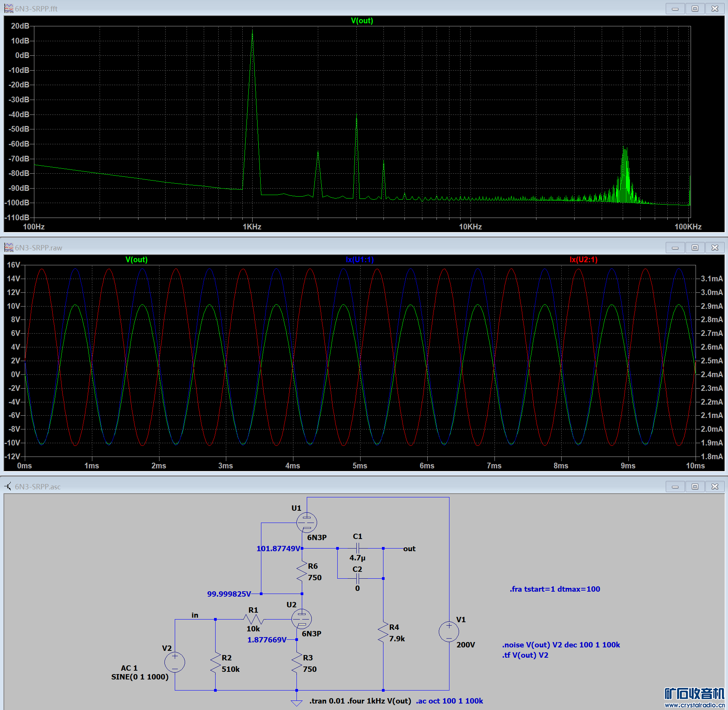Click the 5ms time axis label
The height and width of the screenshot is (710, 728).
(x=360, y=466)
